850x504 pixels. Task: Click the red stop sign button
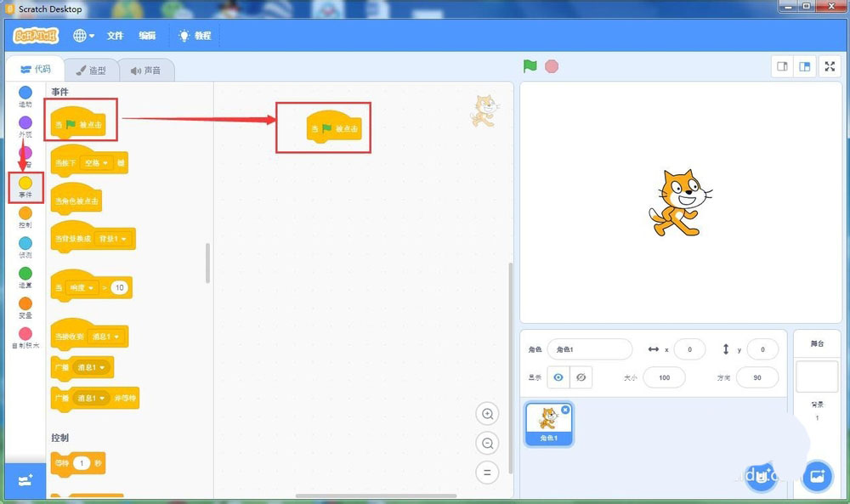551,65
